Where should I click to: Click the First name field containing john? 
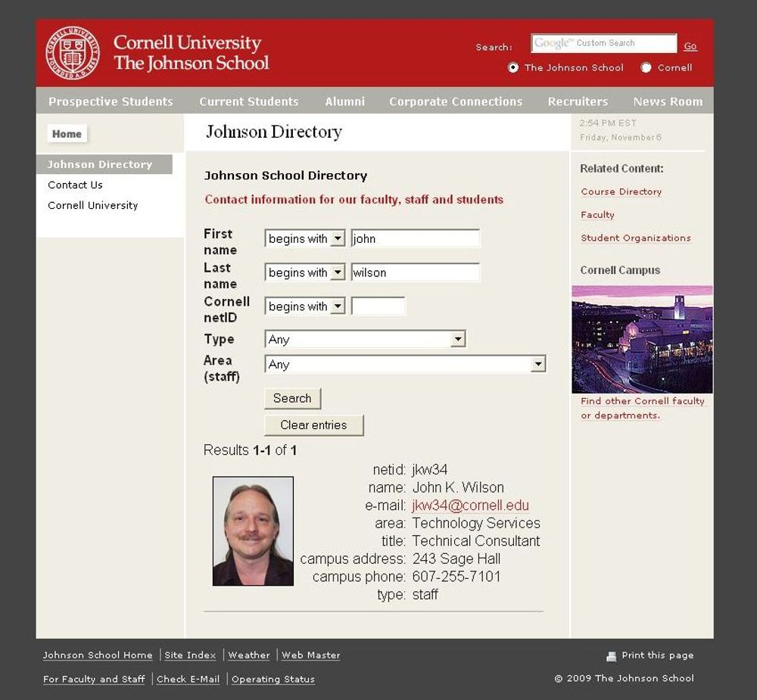[415, 238]
